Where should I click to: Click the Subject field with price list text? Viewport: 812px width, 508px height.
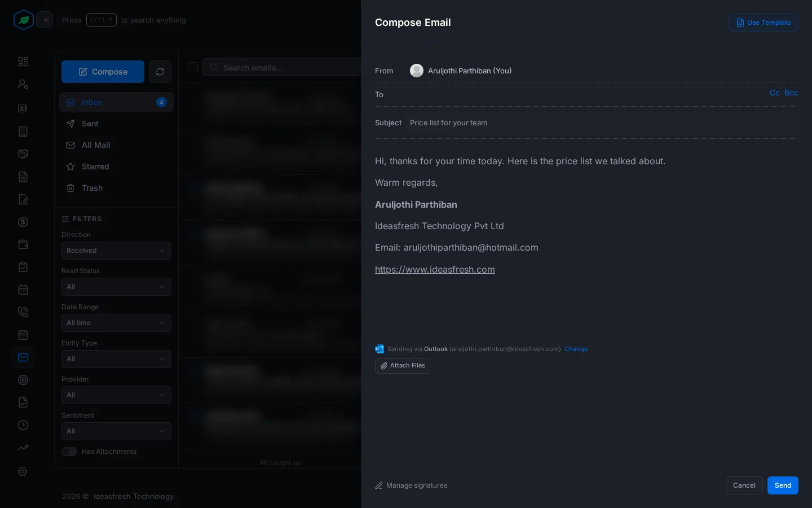pyautogui.click(x=603, y=123)
